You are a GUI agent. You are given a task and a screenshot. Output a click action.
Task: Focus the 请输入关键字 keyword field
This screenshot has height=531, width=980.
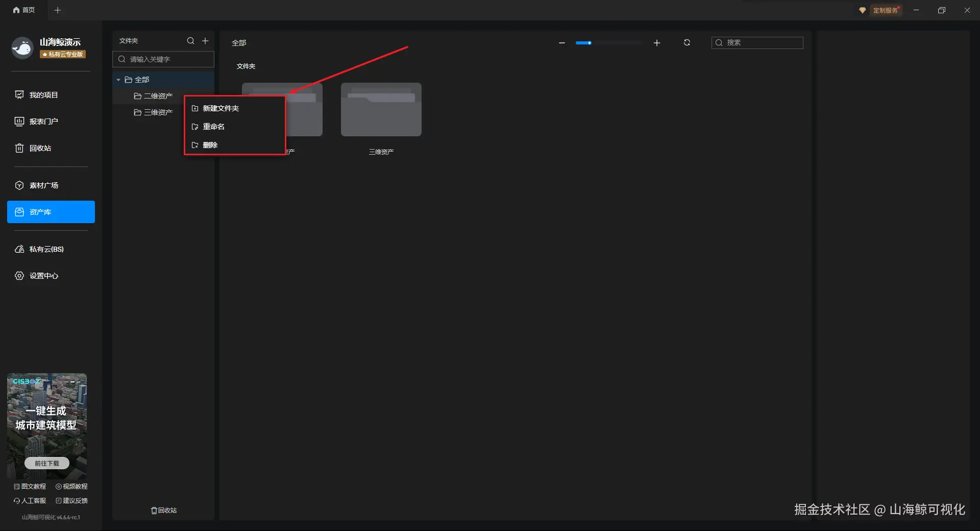click(163, 59)
